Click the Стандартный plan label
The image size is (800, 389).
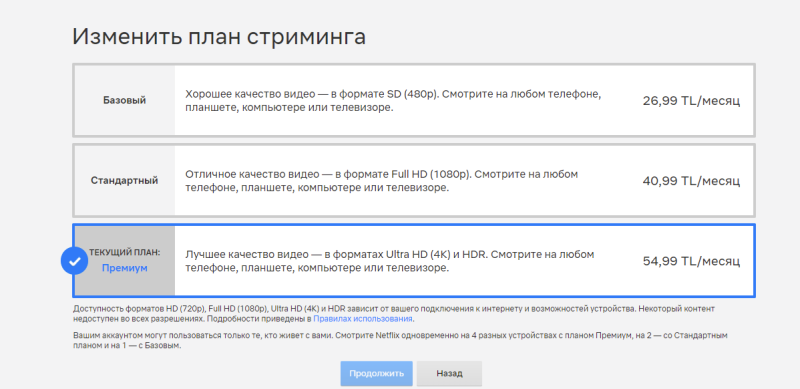124,180
